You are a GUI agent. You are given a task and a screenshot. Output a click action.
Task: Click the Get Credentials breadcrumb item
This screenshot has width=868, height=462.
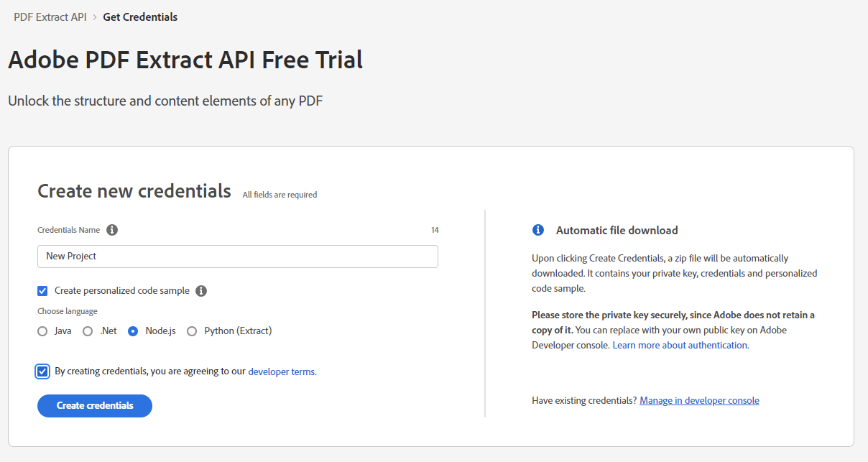140,17
